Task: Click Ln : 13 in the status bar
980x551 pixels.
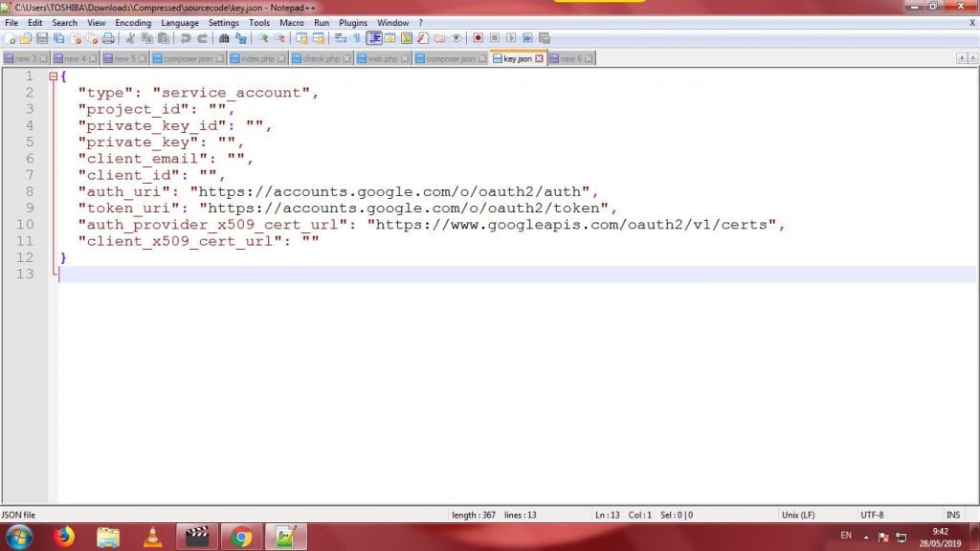Action: (607, 515)
